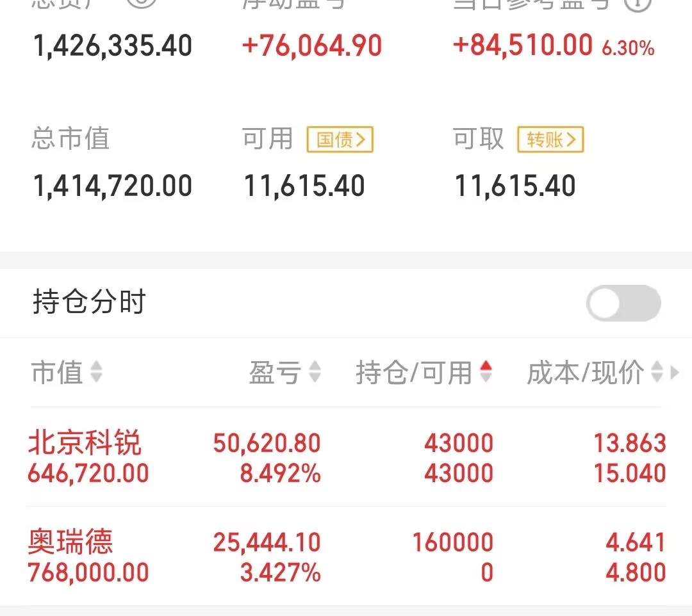Click 奥瑞德 current price 4.800

coord(636,572)
